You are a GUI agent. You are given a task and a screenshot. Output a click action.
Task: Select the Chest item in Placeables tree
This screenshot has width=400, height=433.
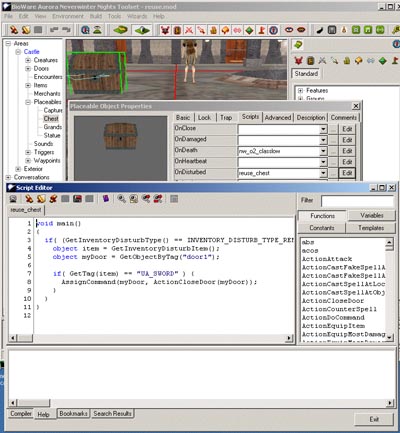51,119
